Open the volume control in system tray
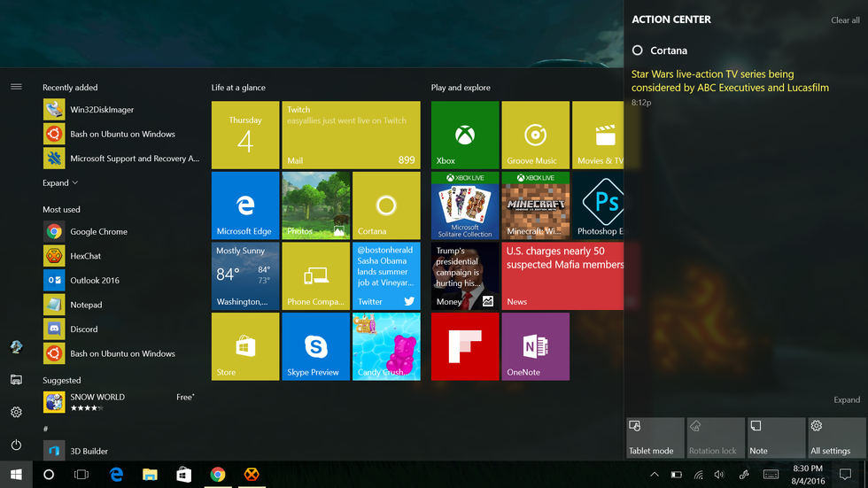 719,475
